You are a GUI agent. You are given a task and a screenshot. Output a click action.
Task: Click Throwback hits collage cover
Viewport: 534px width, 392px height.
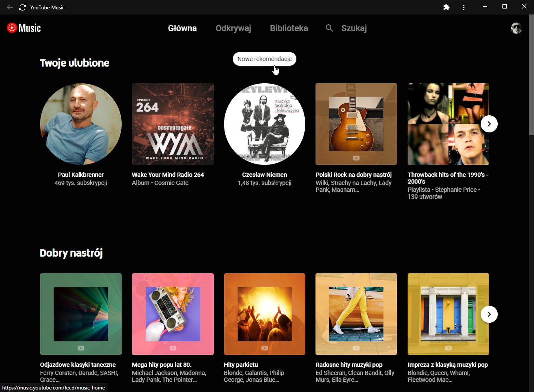[448, 124]
